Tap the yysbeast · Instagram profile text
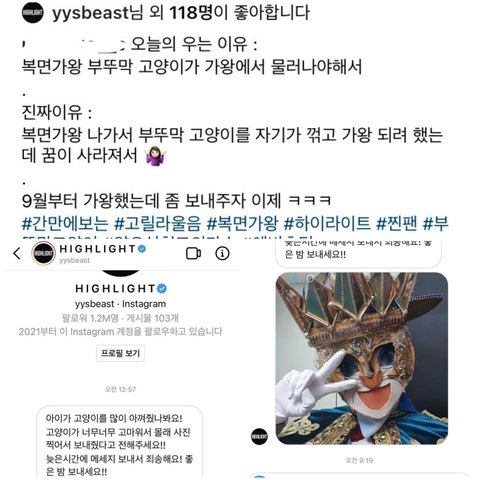 (120, 304)
